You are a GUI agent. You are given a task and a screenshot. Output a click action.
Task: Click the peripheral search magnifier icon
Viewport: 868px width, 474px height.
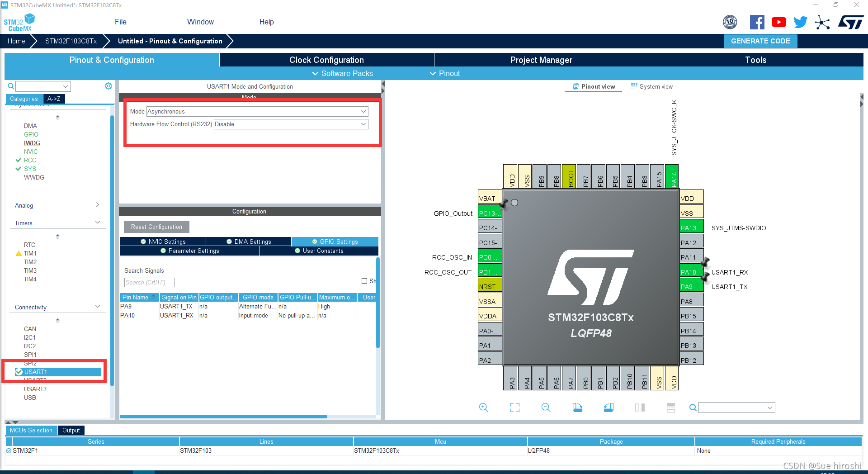click(x=11, y=86)
